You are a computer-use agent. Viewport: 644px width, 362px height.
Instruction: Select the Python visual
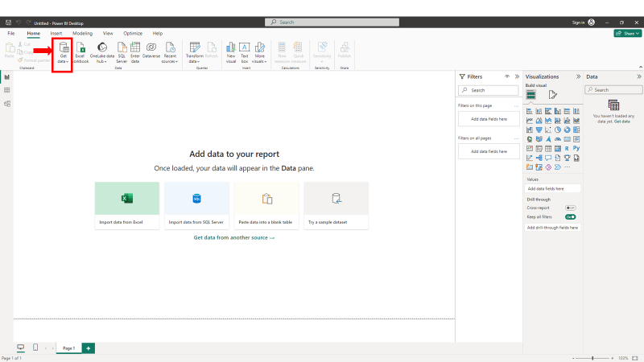576,149
